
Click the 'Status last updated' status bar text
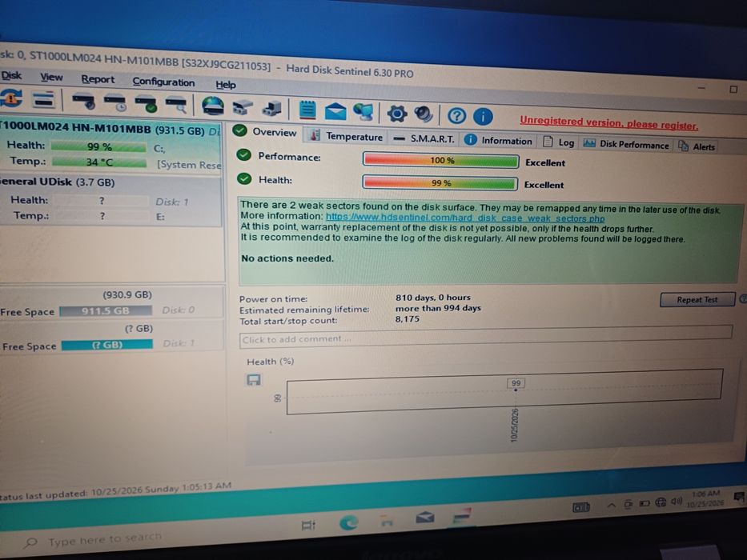[116, 490]
